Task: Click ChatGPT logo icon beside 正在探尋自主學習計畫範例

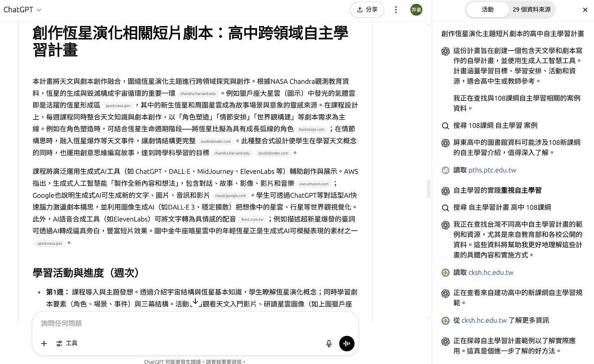Action: [445, 341]
